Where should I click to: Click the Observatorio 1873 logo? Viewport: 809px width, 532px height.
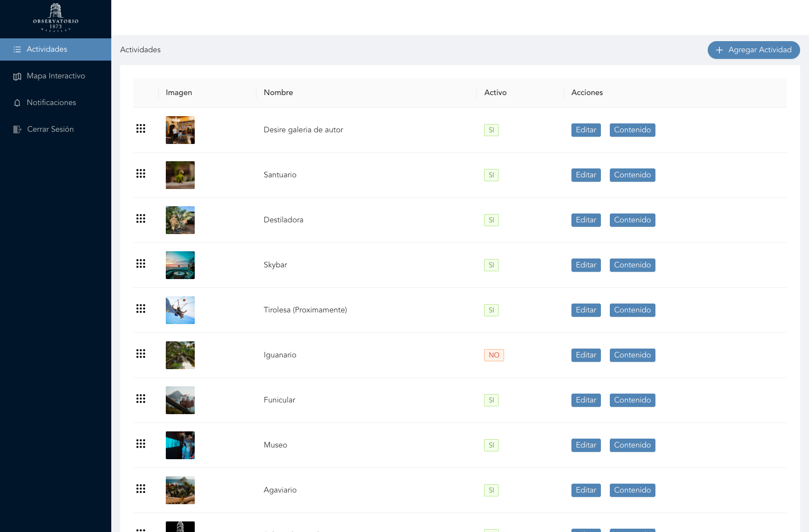55,17
